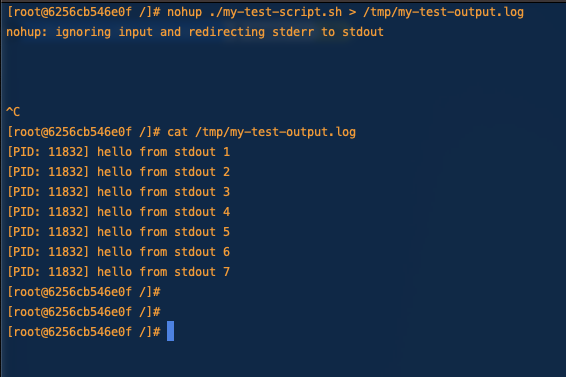This screenshot has width=566, height=377.
Task: Click the second empty root prompt line
Action: 84,312
